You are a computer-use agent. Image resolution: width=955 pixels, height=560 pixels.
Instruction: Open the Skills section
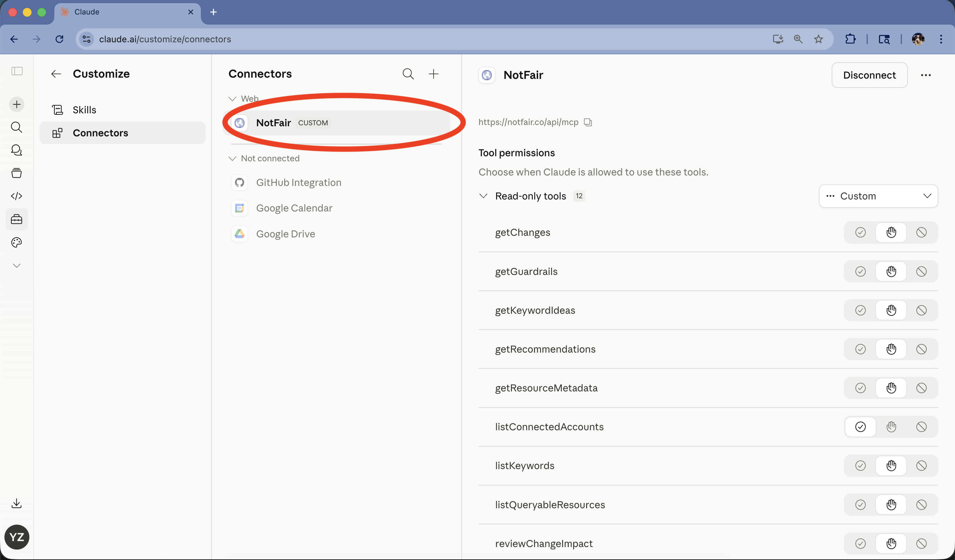click(x=123, y=110)
